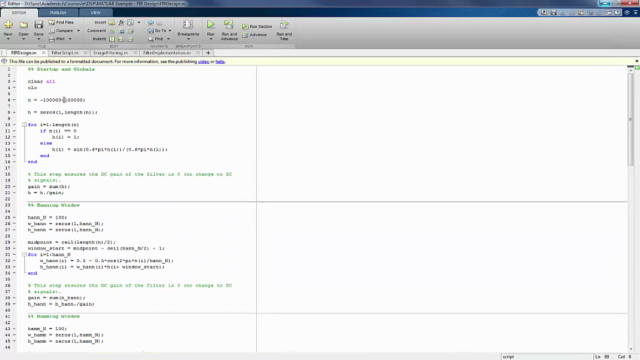Toggle breakpoint dash on line 8
Viewport: 640px width, 360px height.
[14, 112]
